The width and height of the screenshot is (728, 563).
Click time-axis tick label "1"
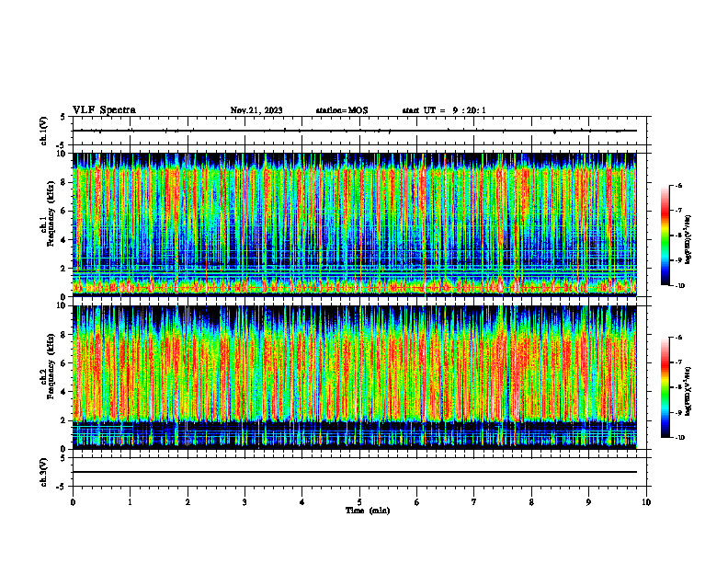click(130, 502)
